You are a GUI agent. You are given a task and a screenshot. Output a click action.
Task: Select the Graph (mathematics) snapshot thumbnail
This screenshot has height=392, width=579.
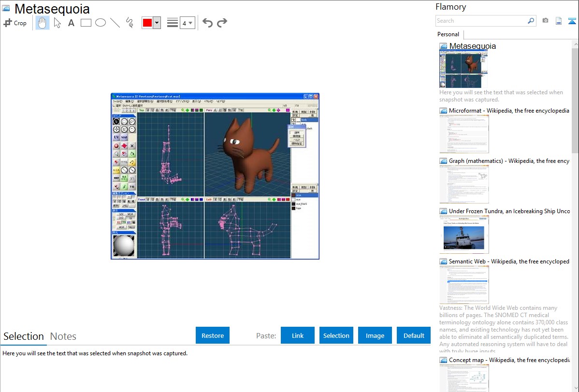pos(464,184)
